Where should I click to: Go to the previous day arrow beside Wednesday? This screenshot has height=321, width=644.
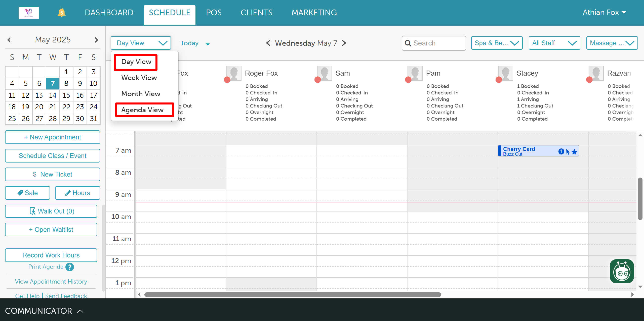pos(268,43)
